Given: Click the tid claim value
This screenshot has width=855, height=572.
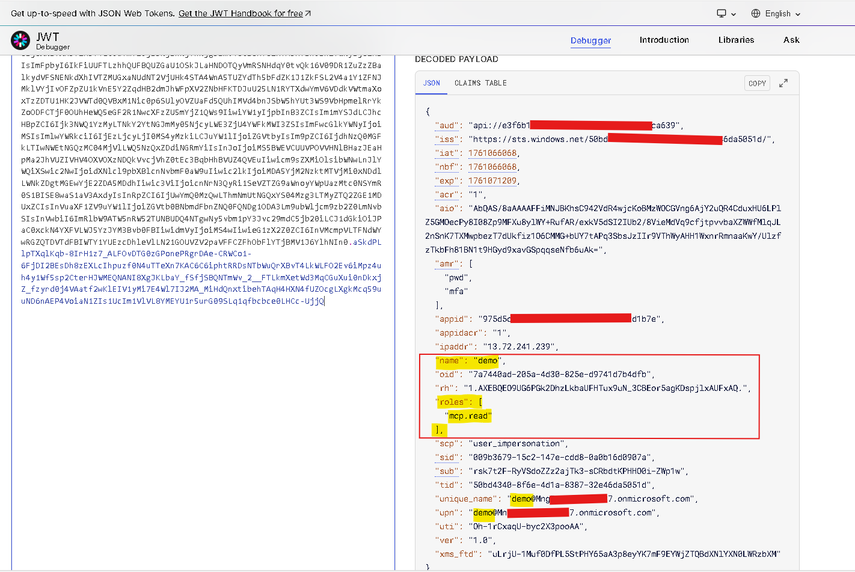Looking at the screenshot, I should (559, 485).
